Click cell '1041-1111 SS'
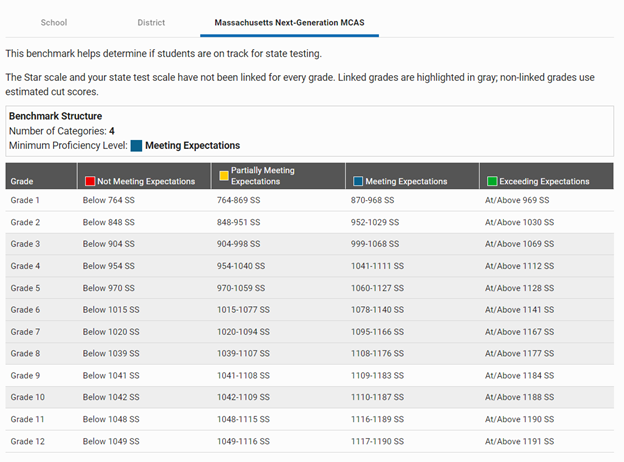Image resolution: width=624 pixels, height=462 pixels. pos(377,266)
